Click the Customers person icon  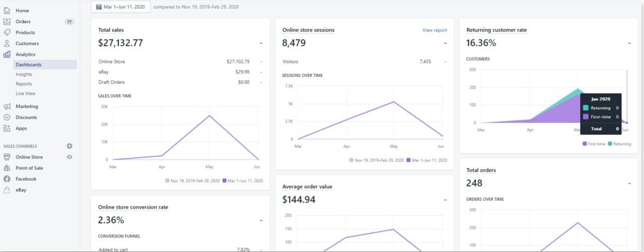[x=6, y=43]
